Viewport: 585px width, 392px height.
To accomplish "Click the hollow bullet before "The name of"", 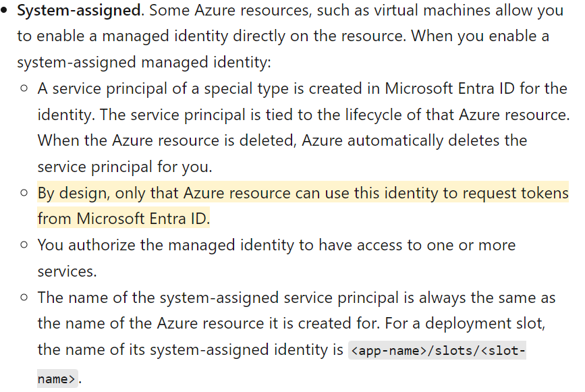I will point(24,298).
